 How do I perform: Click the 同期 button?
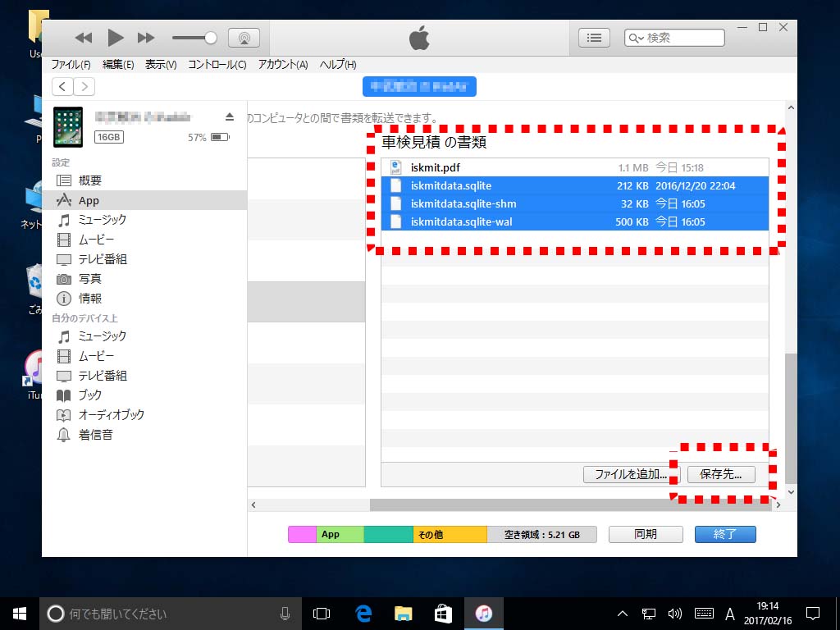click(x=646, y=534)
